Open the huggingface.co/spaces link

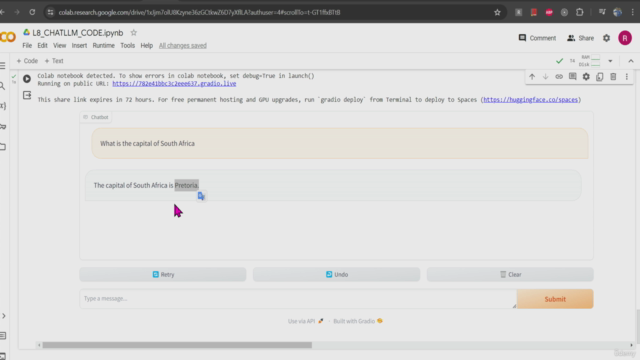click(531, 100)
